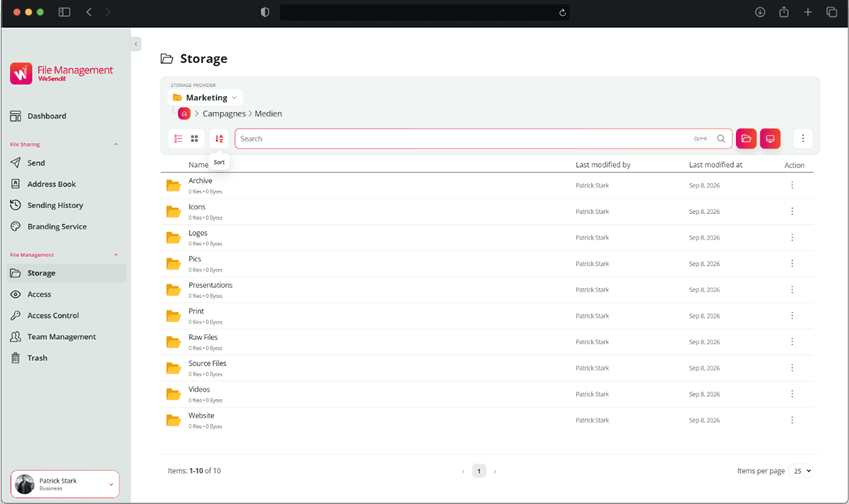Open the Marketing storage provider dropdown
849x504 pixels.
[x=205, y=98]
